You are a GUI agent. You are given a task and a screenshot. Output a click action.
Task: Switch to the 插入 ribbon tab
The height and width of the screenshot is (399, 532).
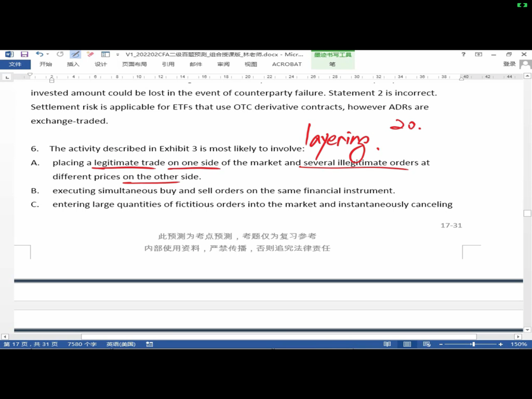tap(73, 64)
